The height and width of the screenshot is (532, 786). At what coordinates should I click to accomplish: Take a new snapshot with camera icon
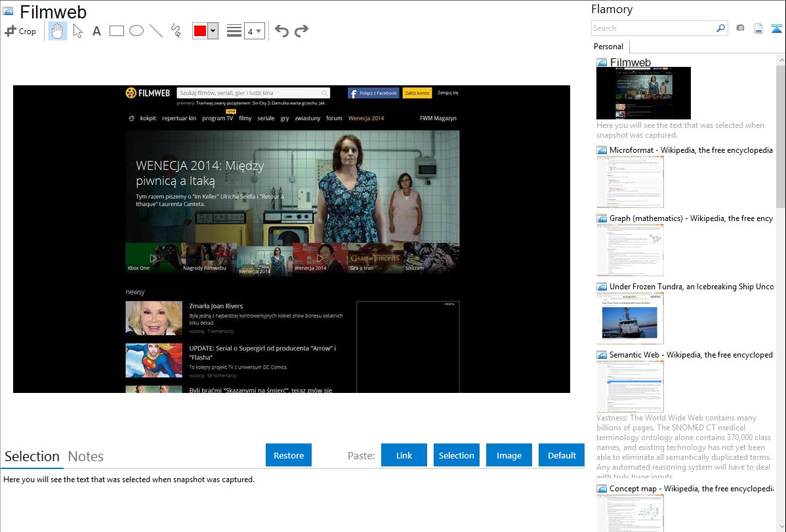pos(740,28)
